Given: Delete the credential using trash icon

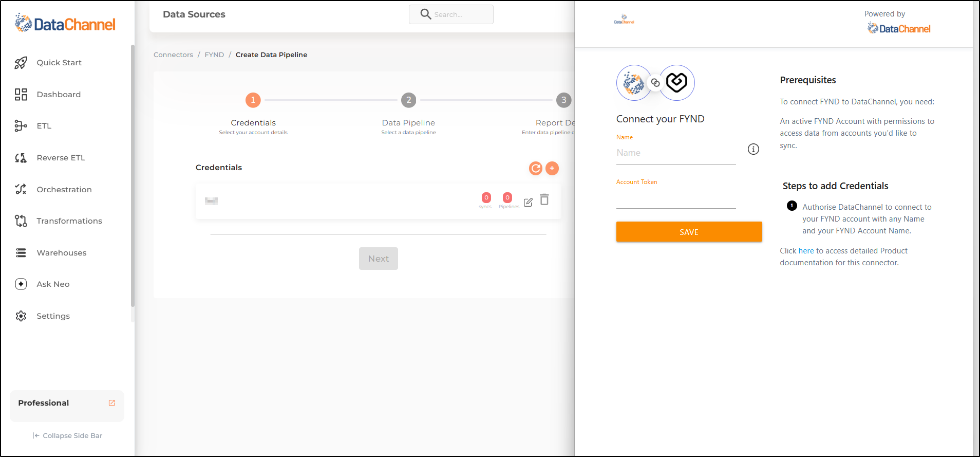Looking at the screenshot, I should pyautogui.click(x=544, y=200).
